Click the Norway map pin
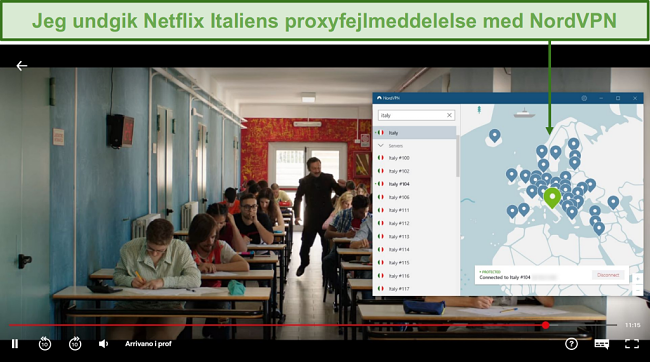The width and height of the screenshot is (650, 362). pyautogui.click(x=541, y=151)
